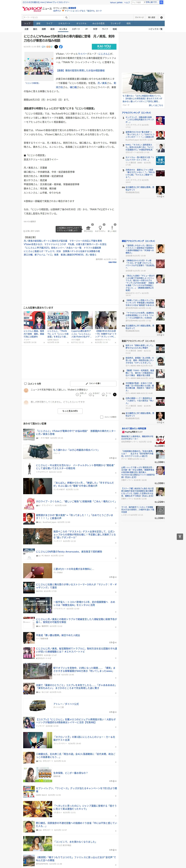Click the search magnifier in the header
This screenshot has width=186, height=868.
tap(66, 17)
